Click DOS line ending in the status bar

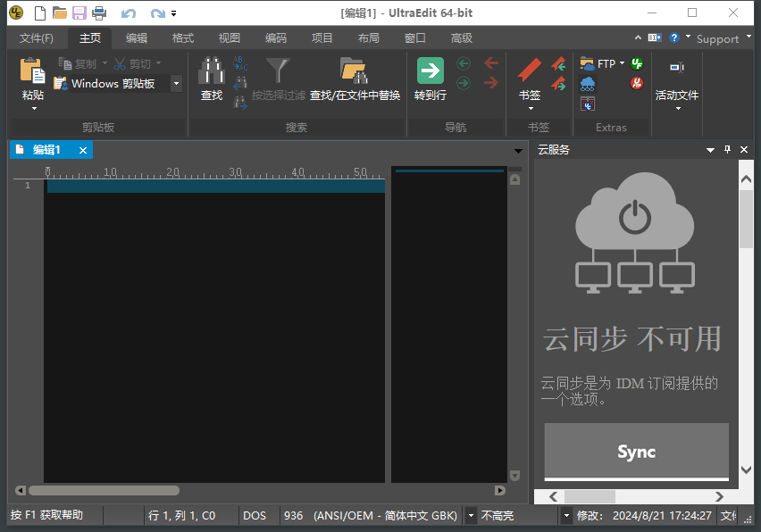255,516
